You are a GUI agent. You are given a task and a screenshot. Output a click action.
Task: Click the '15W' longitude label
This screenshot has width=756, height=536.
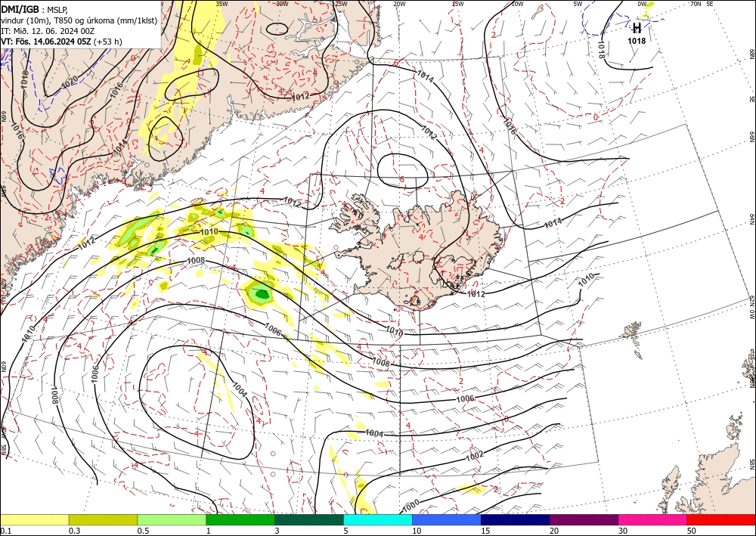457,4
